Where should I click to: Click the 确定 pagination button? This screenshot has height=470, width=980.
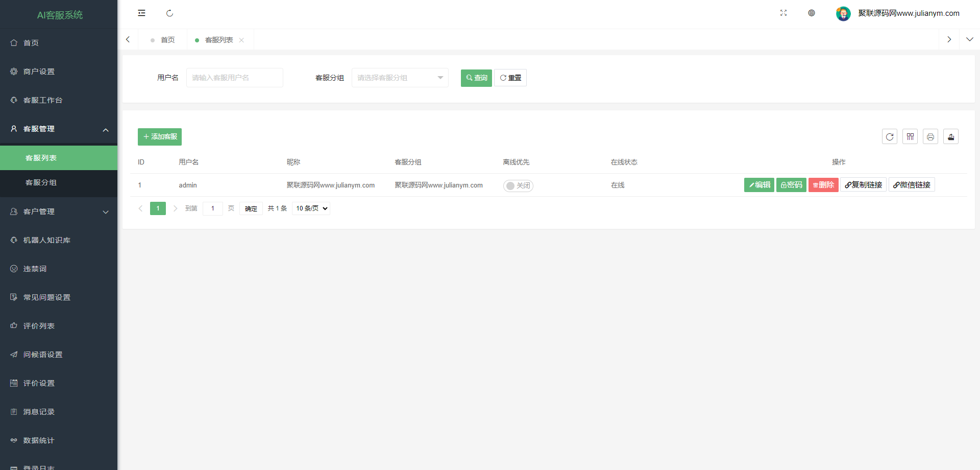pyautogui.click(x=251, y=208)
